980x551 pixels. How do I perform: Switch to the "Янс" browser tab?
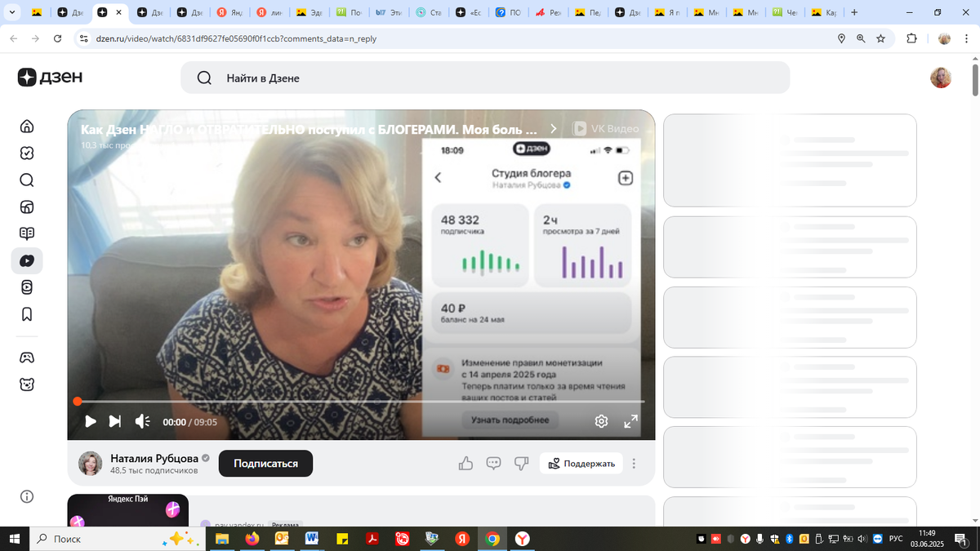(x=230, y=12)
